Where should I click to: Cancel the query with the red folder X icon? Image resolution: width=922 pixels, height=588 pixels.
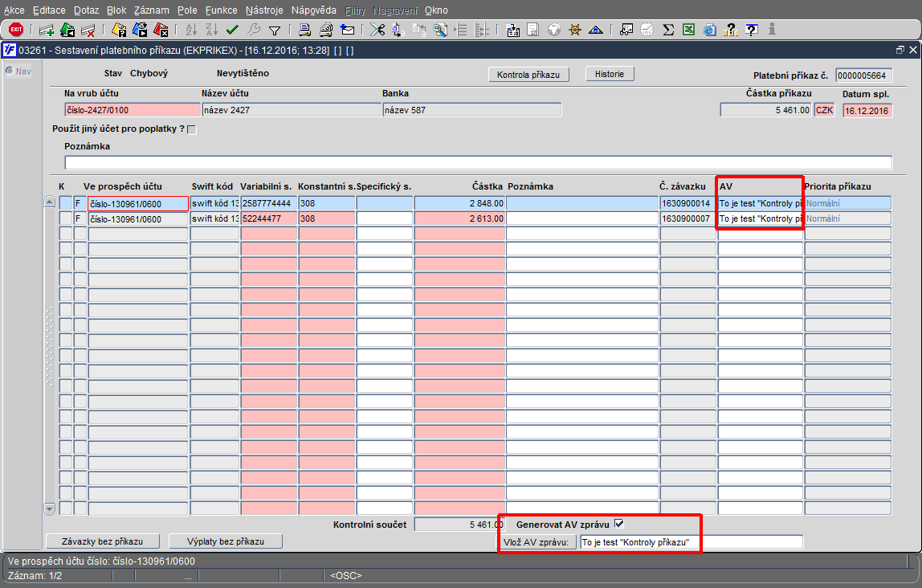161,30
